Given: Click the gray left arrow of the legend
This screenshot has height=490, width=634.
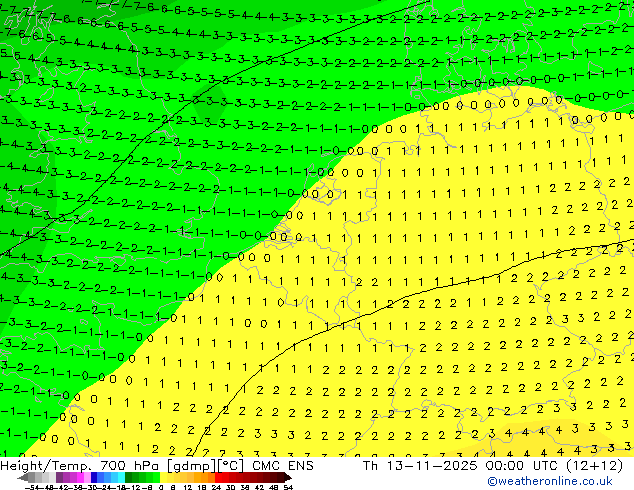Looking at the screenshot, I should (x=23, y=478).
